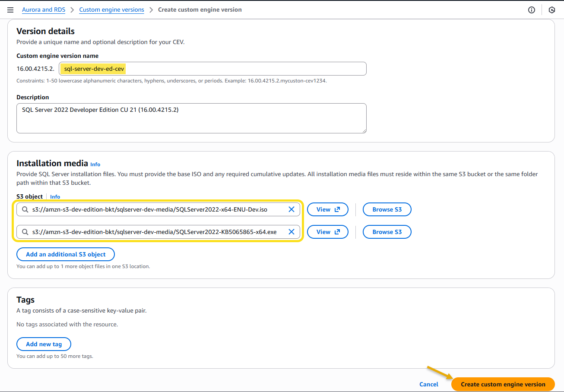
Task: Click search icon in ISO S3 field
Action: pyautogui.click(x=24, y=209)
